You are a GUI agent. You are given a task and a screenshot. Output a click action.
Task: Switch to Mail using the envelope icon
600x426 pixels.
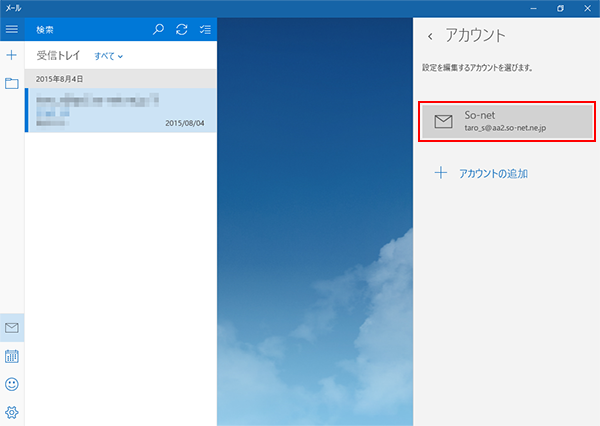point(12,328)
